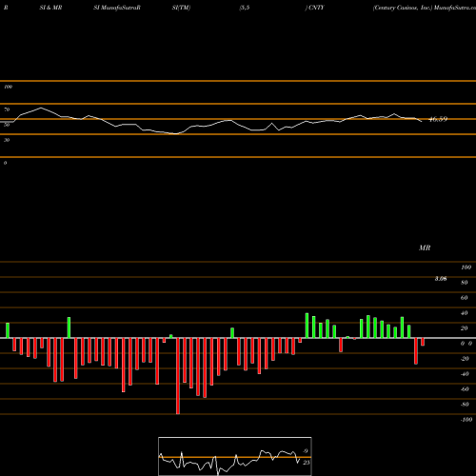The height and width of the screenshot is (476, 476).
Task: Open the mini overview chart thumbnail
Action: tap(235, 456)
